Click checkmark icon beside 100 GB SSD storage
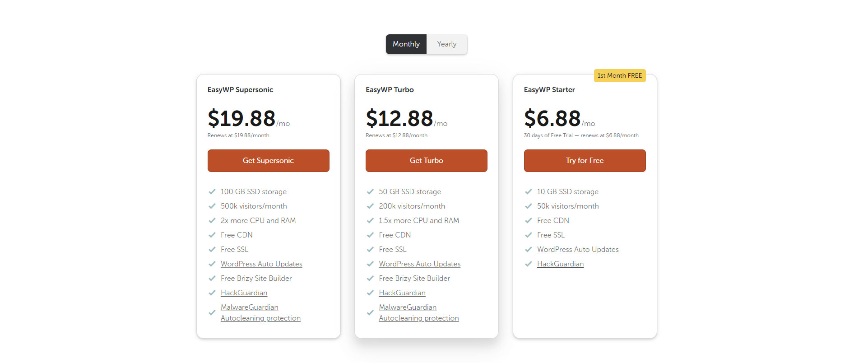This screenshot has width=868, height=363. pyautogui.click(x=212, y=192)
